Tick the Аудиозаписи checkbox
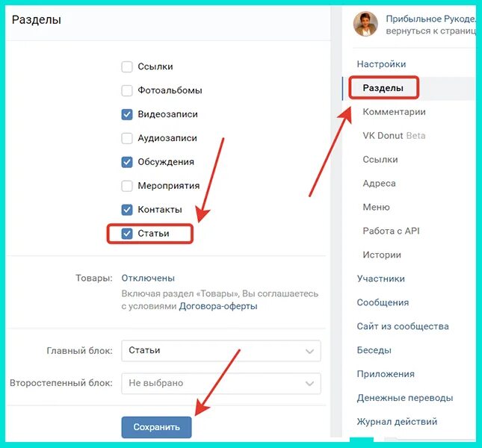The width and height of the screenshot is (482, 448). point(127,138)
